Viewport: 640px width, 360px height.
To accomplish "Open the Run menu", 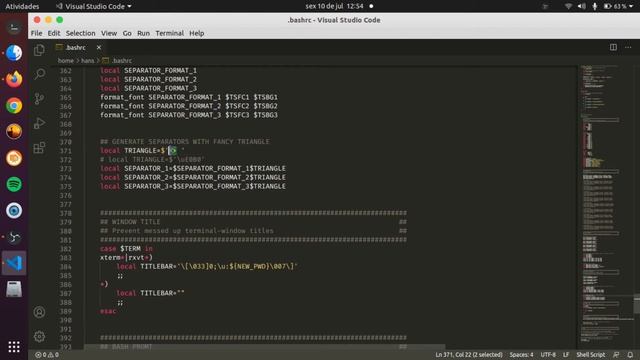I will pos(143,33).
